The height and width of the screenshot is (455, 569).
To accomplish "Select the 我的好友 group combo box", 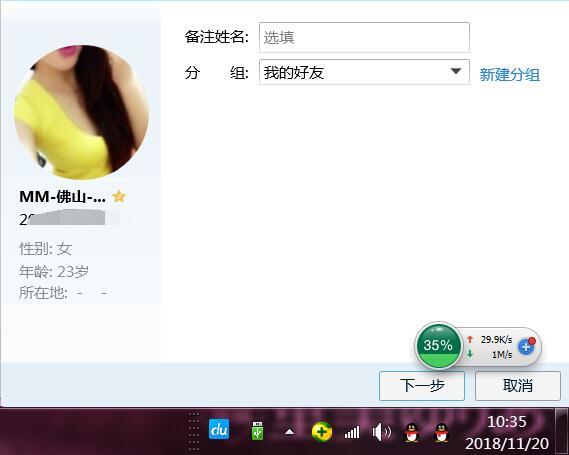I will [x=364, y=72].
